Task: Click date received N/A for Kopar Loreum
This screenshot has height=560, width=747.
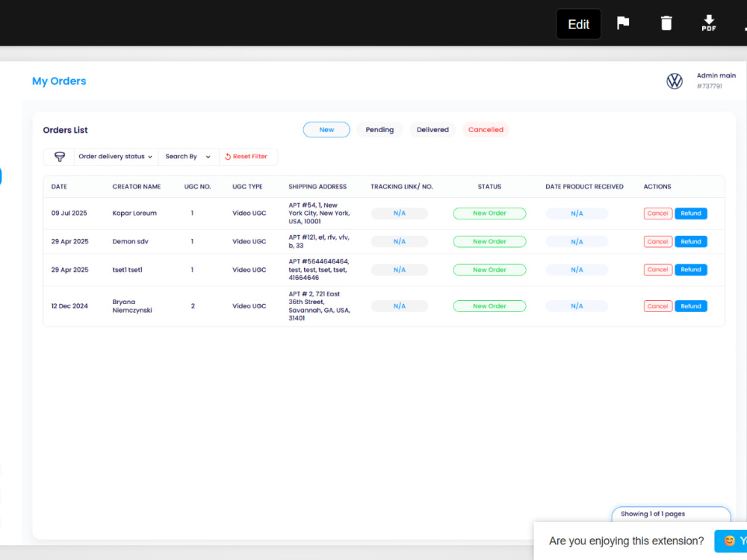Action: pos(577,214)
